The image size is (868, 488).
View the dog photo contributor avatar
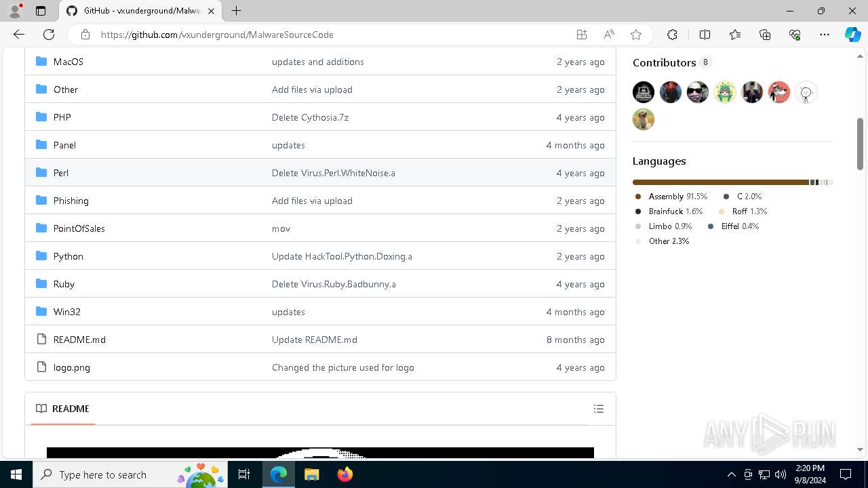pos(644,119)
